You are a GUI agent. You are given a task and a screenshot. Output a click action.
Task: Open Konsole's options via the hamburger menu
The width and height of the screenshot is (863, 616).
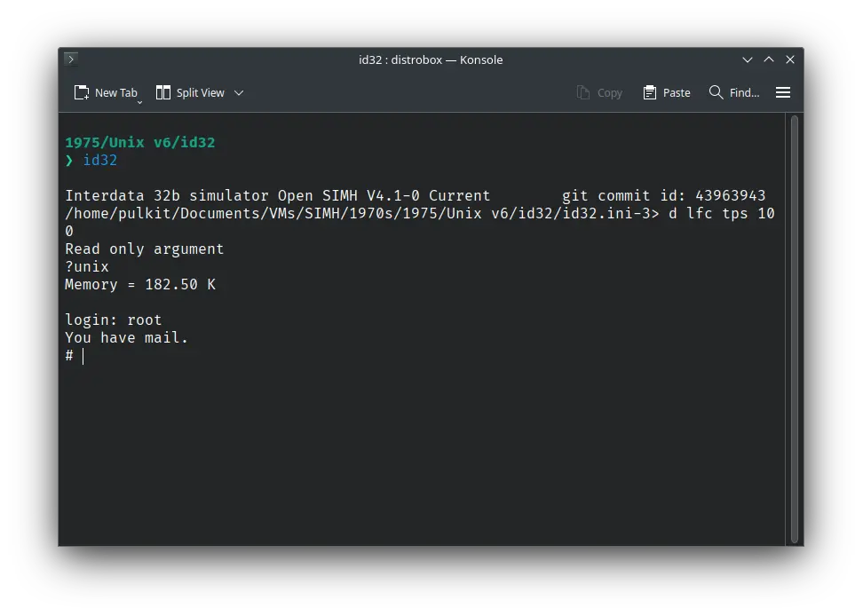tap(783, 91)
